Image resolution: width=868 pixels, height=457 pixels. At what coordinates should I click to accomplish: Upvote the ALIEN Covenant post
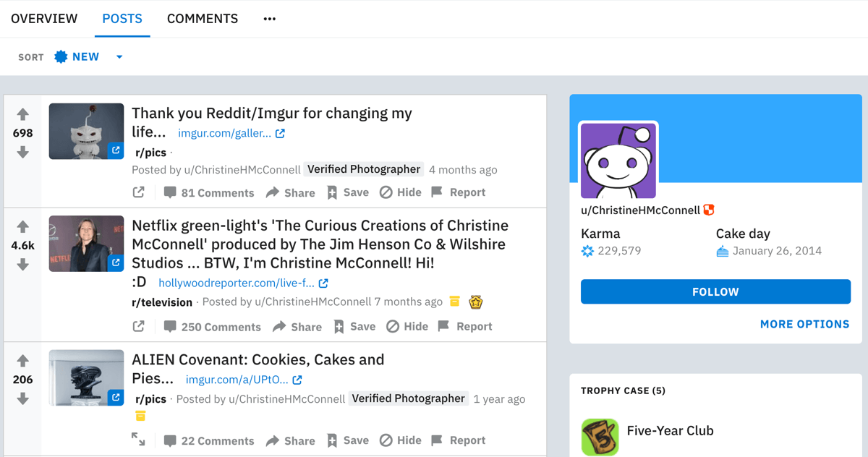click(23, 361)
